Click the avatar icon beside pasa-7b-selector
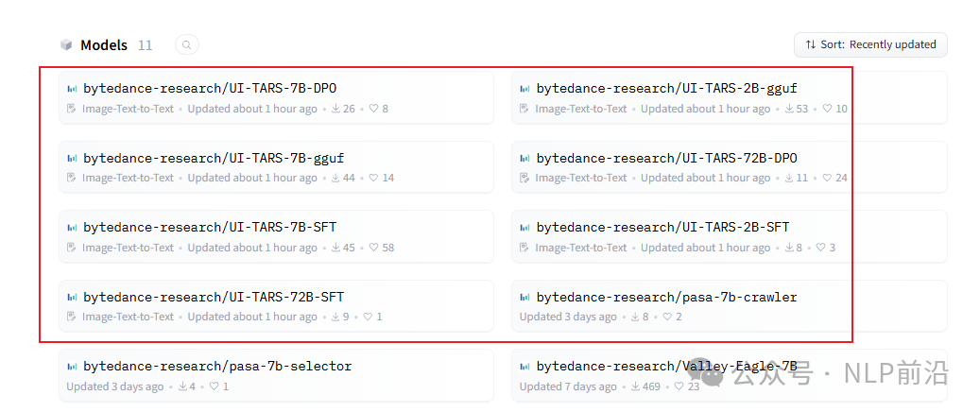The image size is (980, 412). pos(72,367)
